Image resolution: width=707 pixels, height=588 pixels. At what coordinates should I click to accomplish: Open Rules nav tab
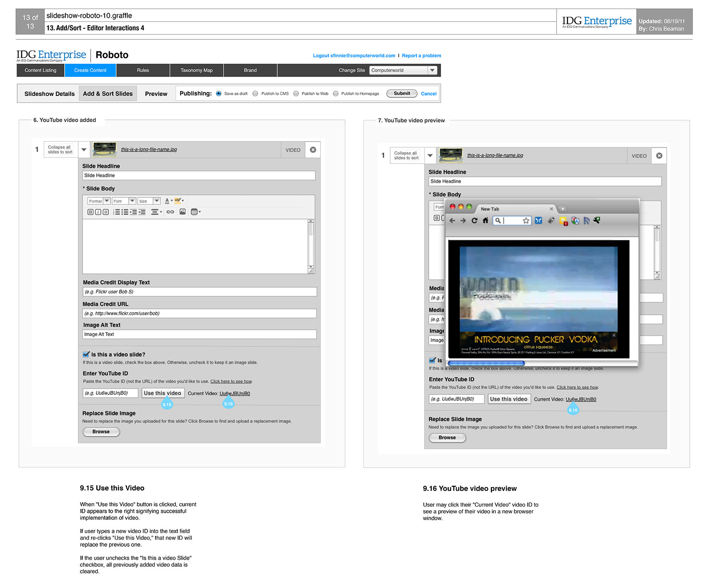[143, 70]
